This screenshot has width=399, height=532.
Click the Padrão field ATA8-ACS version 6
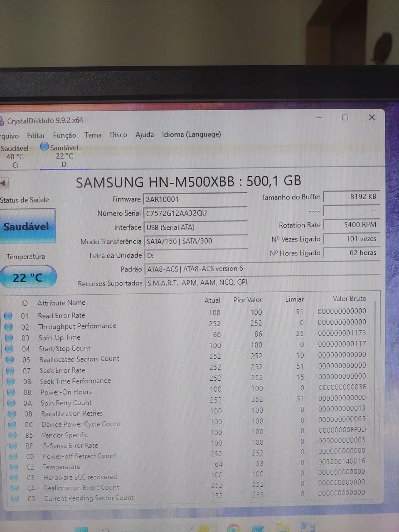point(262,268)
